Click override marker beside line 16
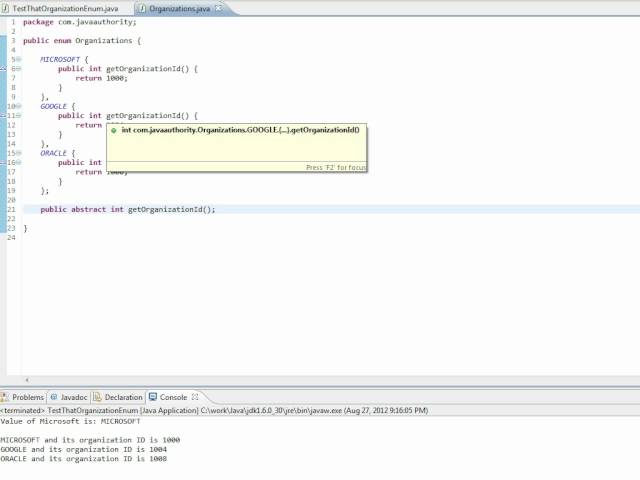This screenshot has height=480, width=640. pos(3,162)
